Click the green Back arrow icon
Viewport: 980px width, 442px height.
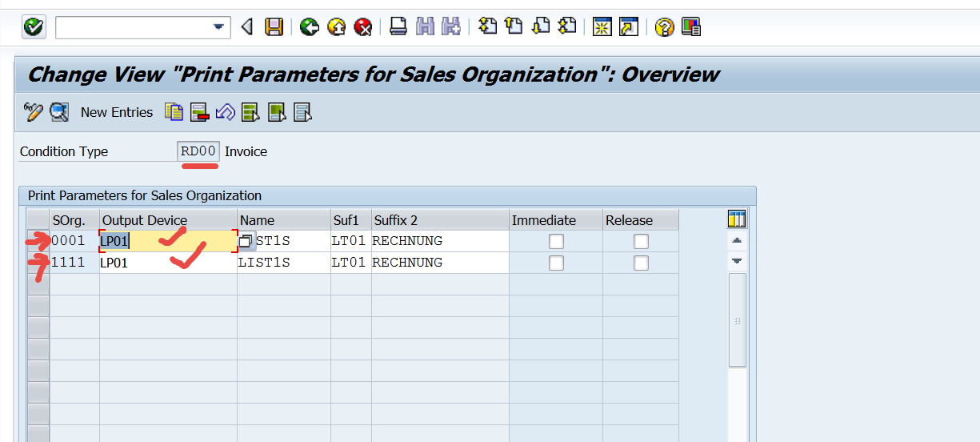[310, 27]
